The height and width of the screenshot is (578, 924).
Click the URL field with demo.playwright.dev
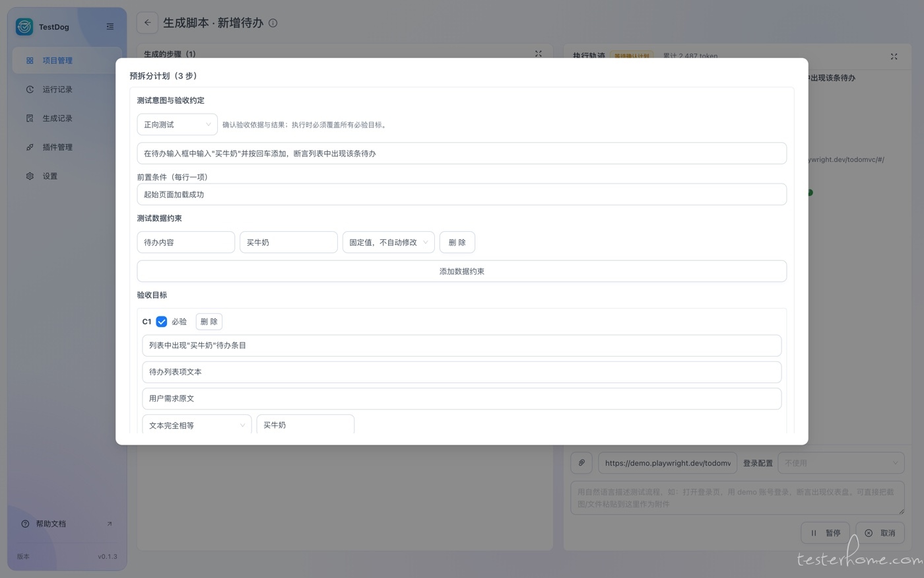pyautogui.click(x=667, y=463)
